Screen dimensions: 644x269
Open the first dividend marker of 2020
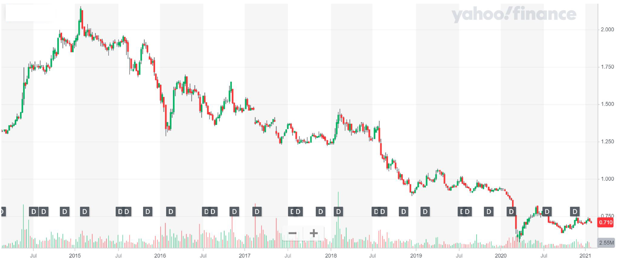[x=511, y=212]
